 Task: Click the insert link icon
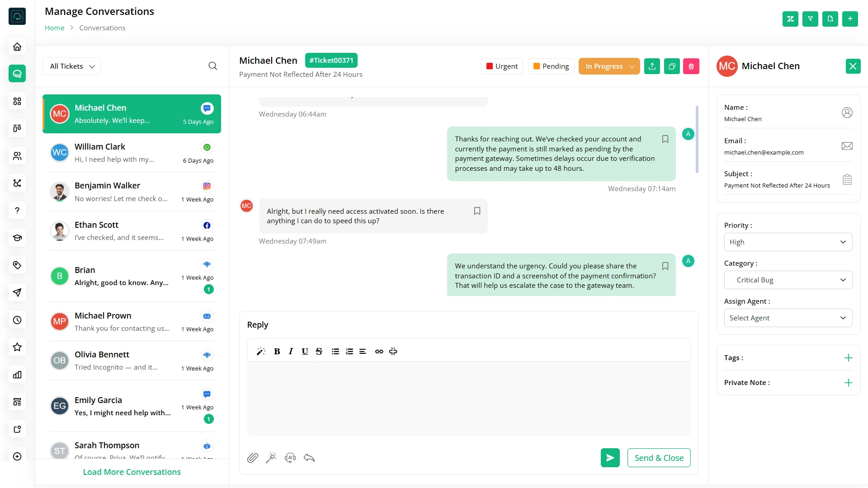pyautogui.click(x=379, y=352)
